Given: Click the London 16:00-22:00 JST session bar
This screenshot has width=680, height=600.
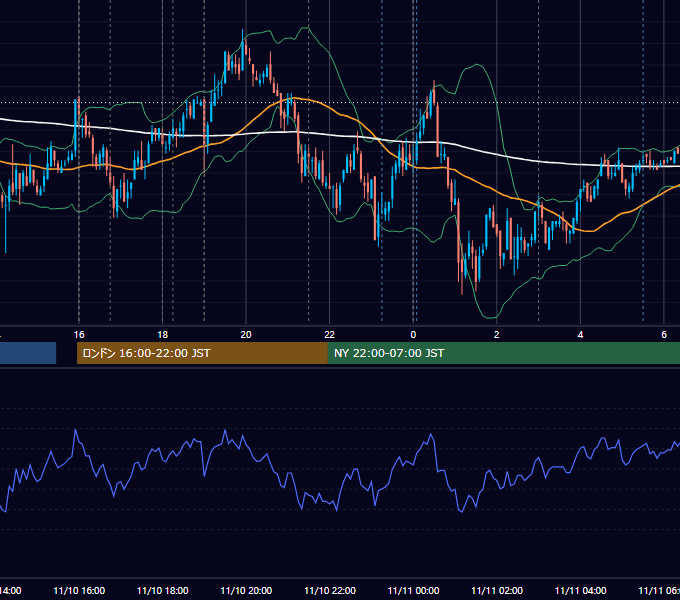Looking at the screenshot, I should pyautogui.click(x=202, y=353).
